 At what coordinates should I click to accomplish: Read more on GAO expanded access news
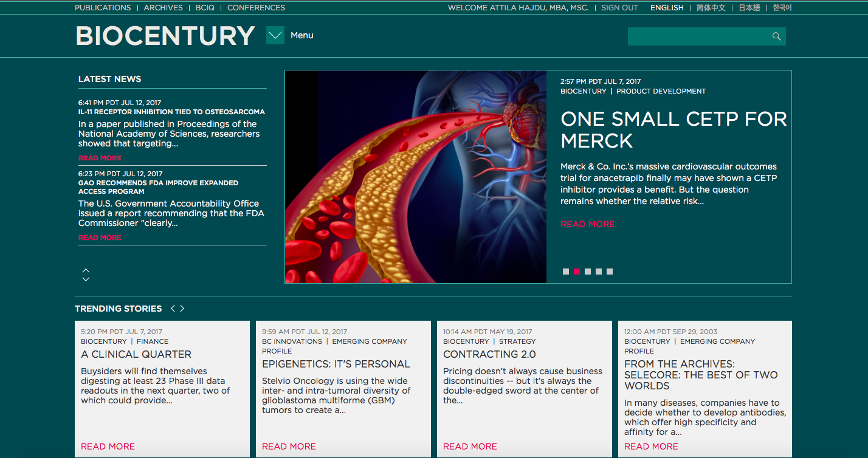[100, 238]
